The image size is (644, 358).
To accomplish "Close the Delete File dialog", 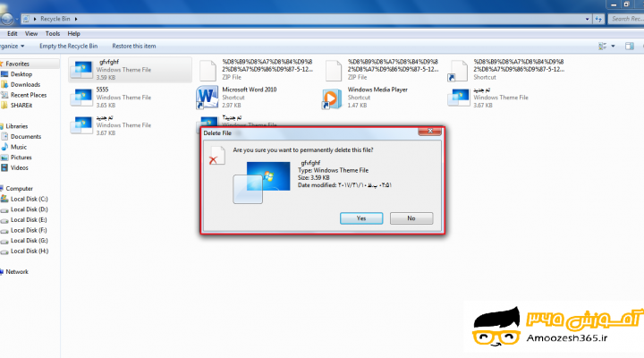I will click(x=429, y=131).
